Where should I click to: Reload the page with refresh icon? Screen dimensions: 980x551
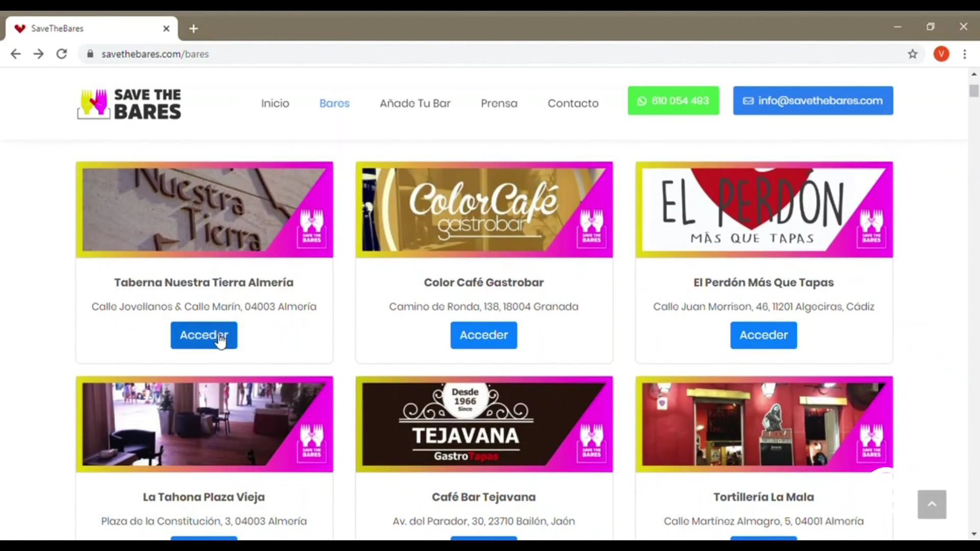coord(62,54)
